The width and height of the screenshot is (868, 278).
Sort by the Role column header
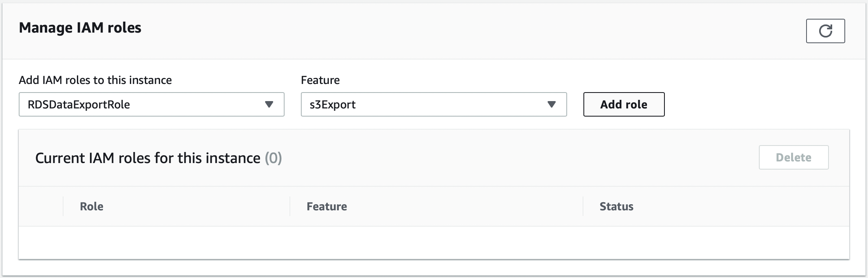(92, 207)
